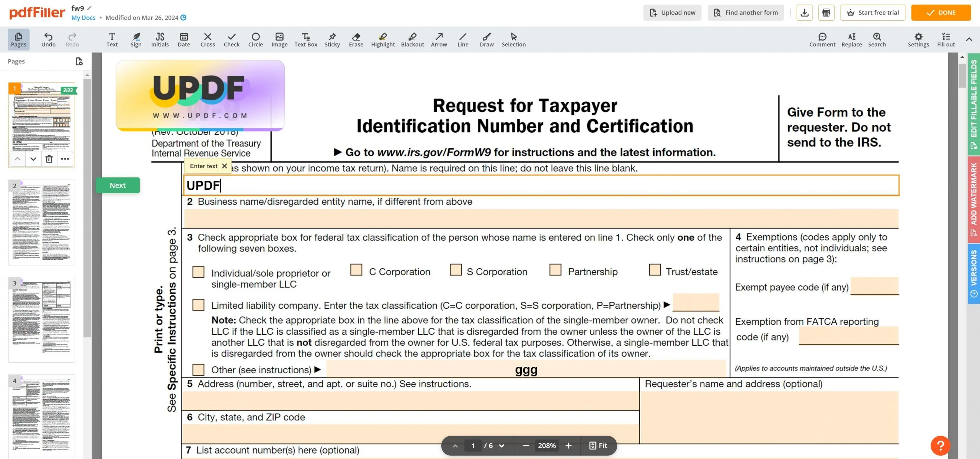Open the Date tool
The width and height of the screenshot is (980, 459).
pos(184,39)
